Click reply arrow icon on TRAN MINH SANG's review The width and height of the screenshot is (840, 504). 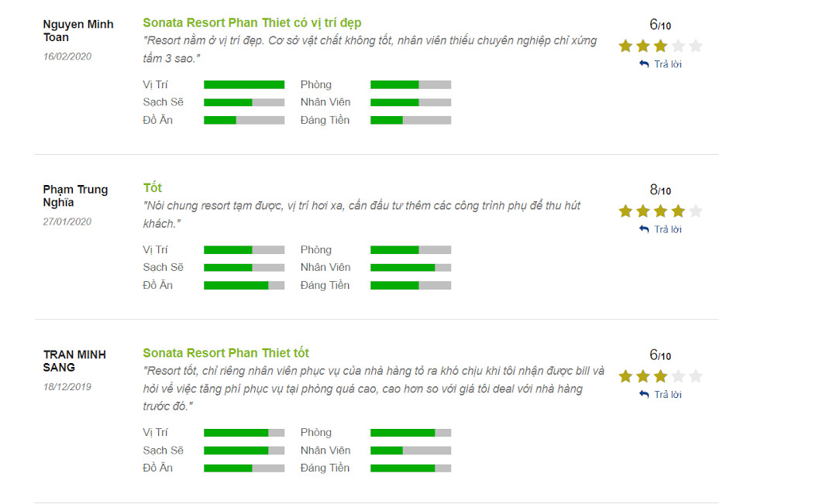coord(644,394)
